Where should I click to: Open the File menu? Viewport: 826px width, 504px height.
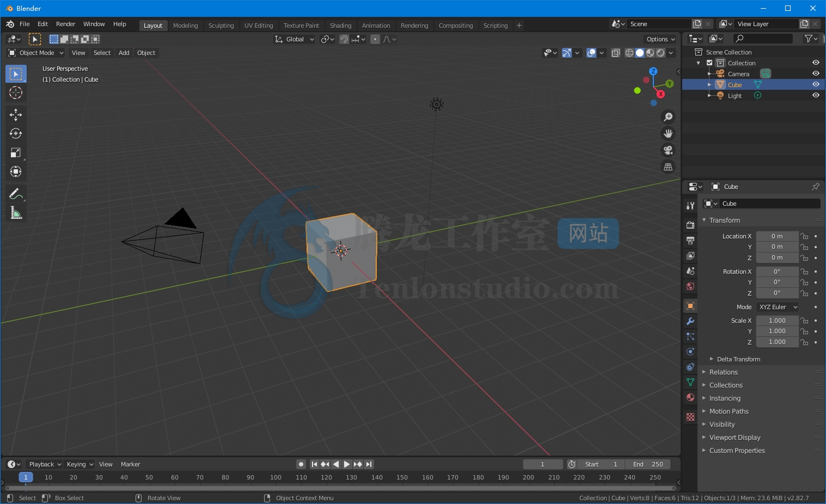pyautogui.click(x=25, y=24)
